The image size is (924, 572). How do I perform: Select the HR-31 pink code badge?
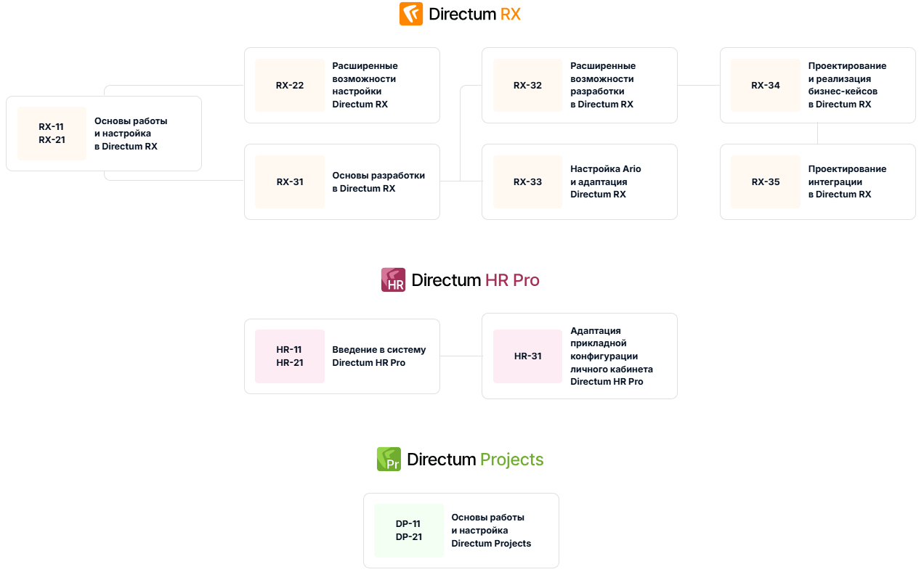[527, 356]
